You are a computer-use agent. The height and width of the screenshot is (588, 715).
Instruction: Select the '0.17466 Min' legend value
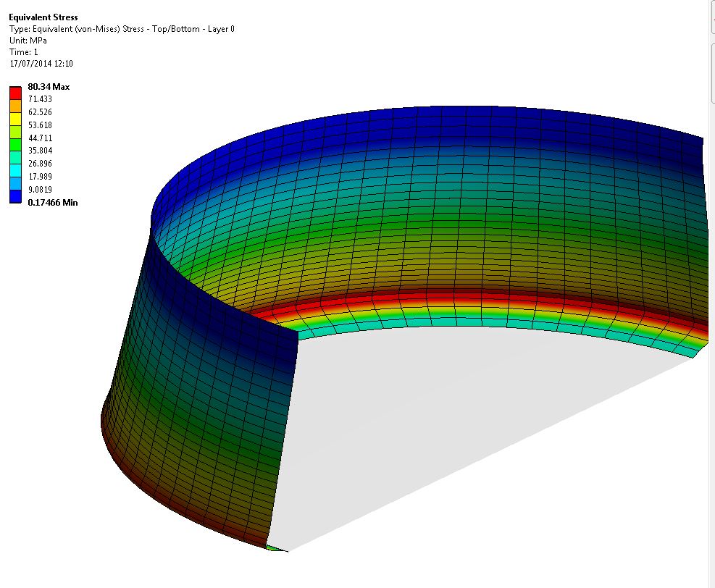click(x=53, y=202)
